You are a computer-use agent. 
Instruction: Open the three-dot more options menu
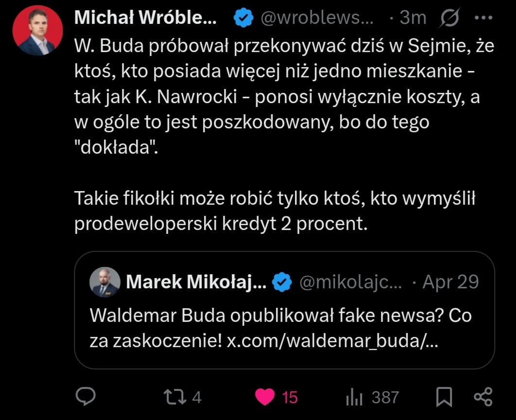[482, 18]
